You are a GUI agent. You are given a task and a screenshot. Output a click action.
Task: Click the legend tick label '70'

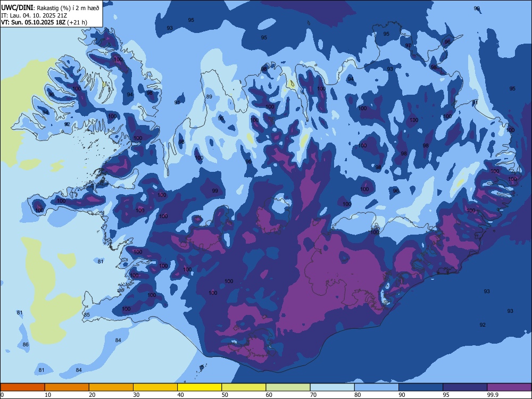click(x=313, y=395)
